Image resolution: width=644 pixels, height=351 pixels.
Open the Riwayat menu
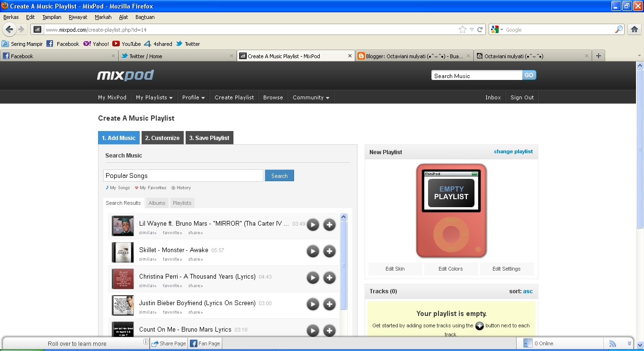coord(78,17)
